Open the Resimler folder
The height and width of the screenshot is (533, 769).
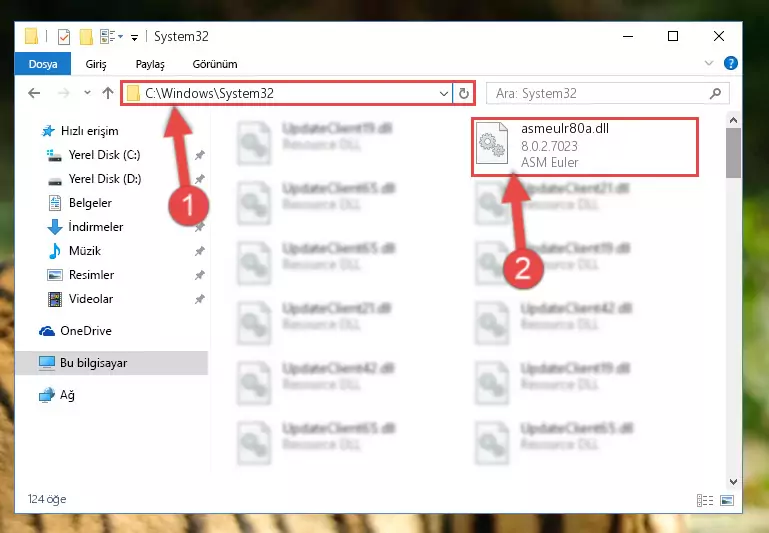point(91,275)
